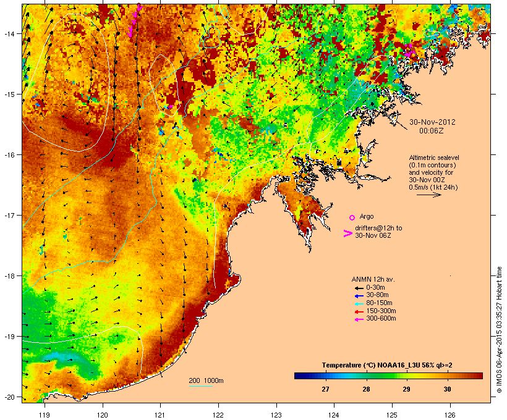Click the '30-80m' depth label

377,295
